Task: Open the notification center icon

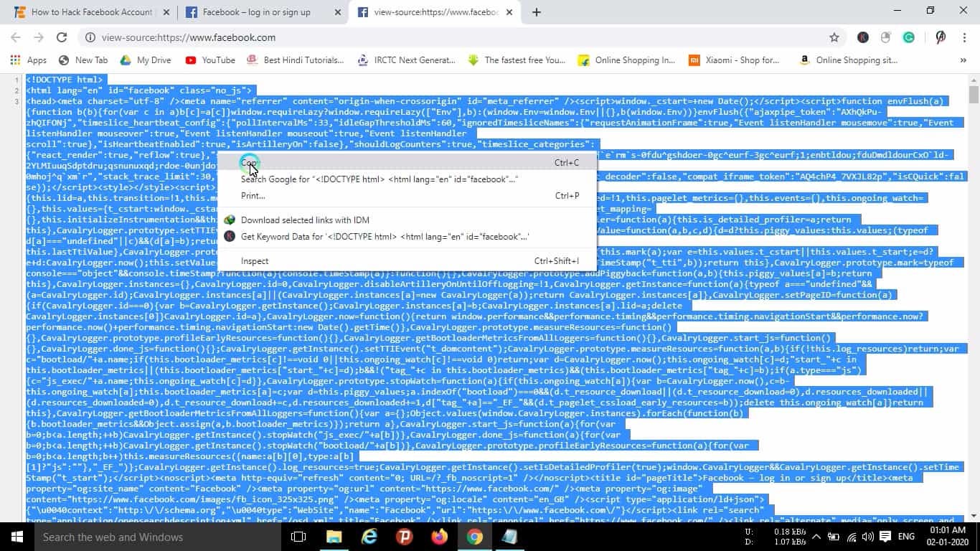Action: click(885, 537)
